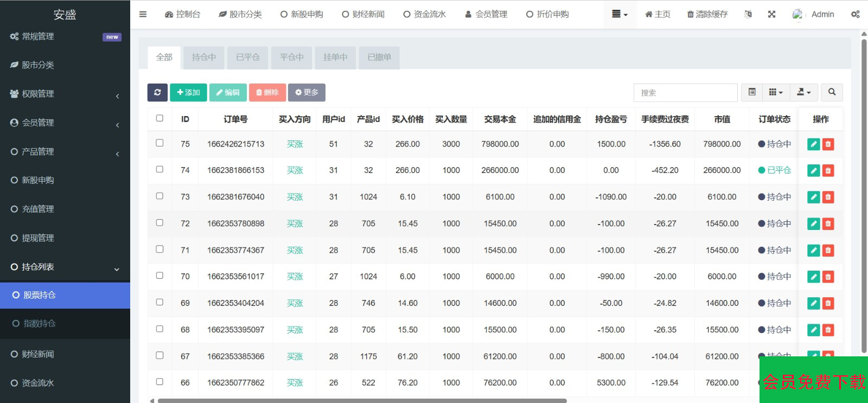Click the horizontal scrollbar below the table
The height and width of the screenshot is (403, 868).
point(362,401)
